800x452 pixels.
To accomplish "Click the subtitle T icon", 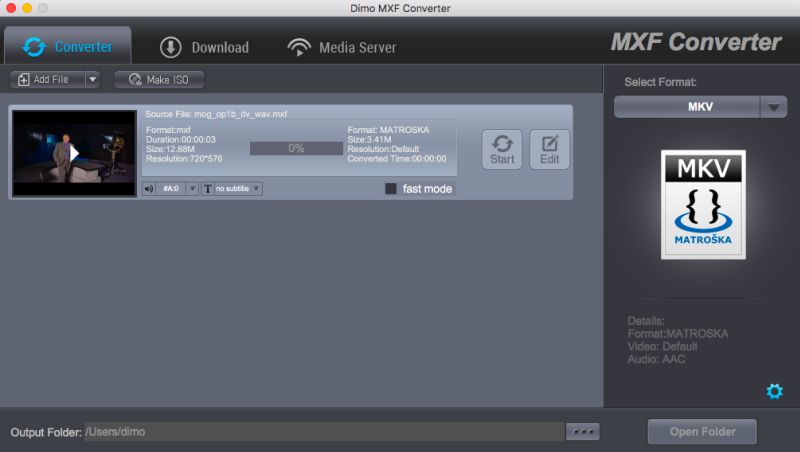I will (207, 189).
